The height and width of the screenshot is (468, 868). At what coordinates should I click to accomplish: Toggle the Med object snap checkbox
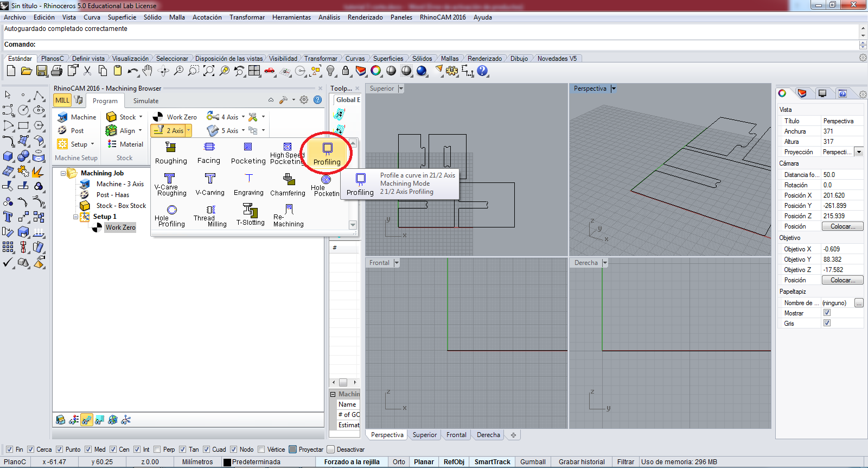(88, 450)
